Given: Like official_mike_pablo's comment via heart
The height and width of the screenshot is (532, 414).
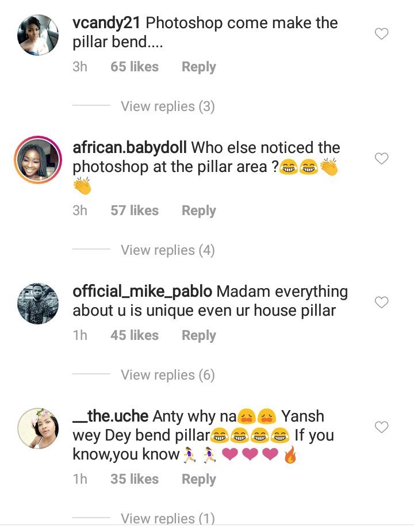Looking at the screenshot, I should pos(382,302).
